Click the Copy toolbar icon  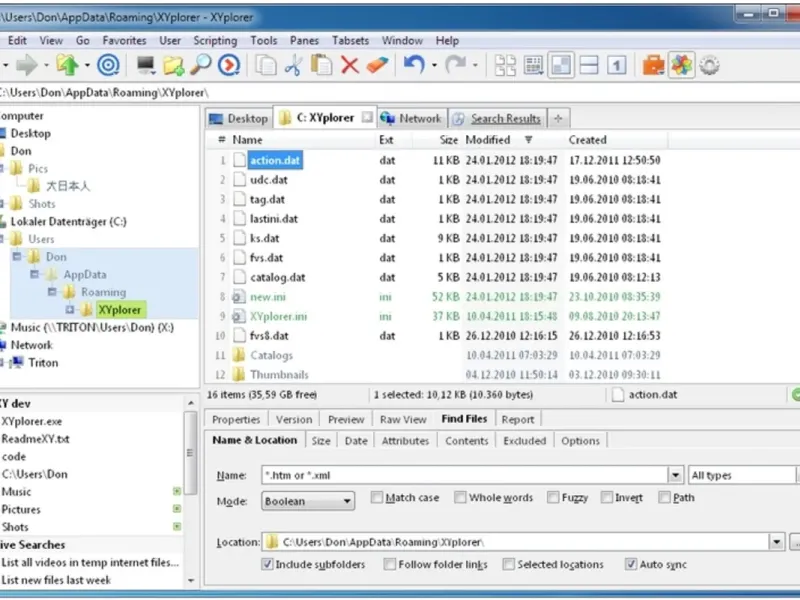point(266,65)
